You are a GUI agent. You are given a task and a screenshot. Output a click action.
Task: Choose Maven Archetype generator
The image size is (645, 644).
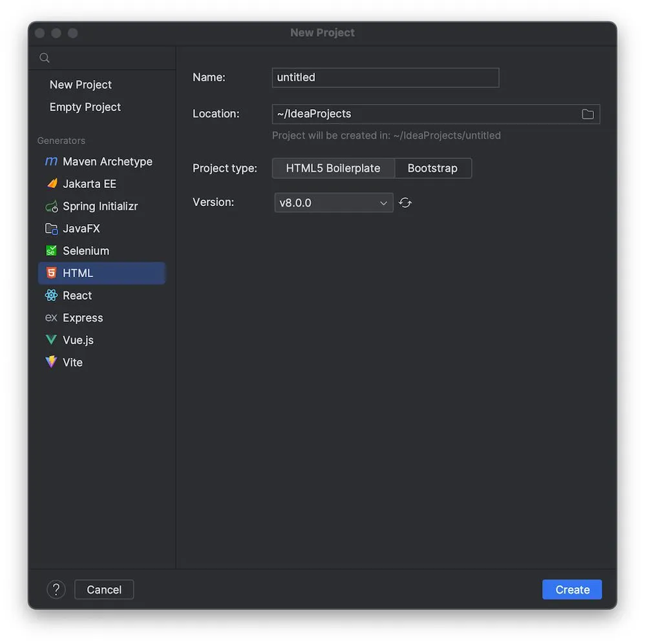101,161
